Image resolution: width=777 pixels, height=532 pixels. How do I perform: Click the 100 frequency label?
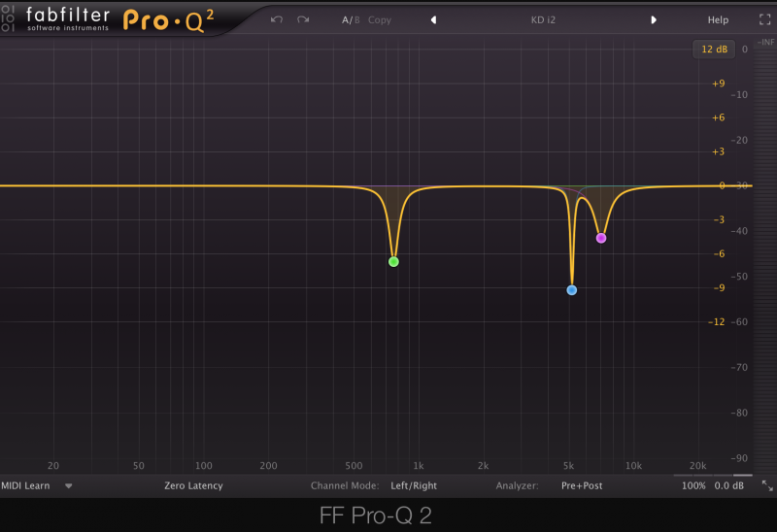(x=204, y=466)
